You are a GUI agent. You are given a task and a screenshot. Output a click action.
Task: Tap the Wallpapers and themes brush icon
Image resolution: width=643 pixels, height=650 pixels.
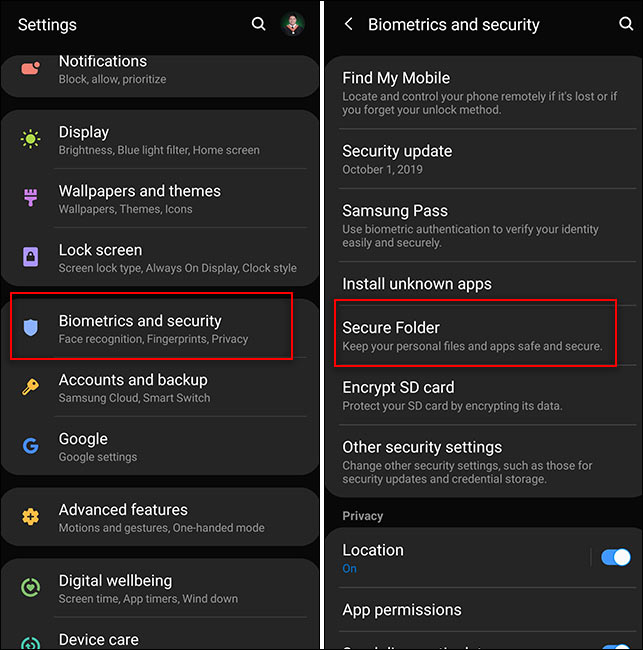(30, 198)
